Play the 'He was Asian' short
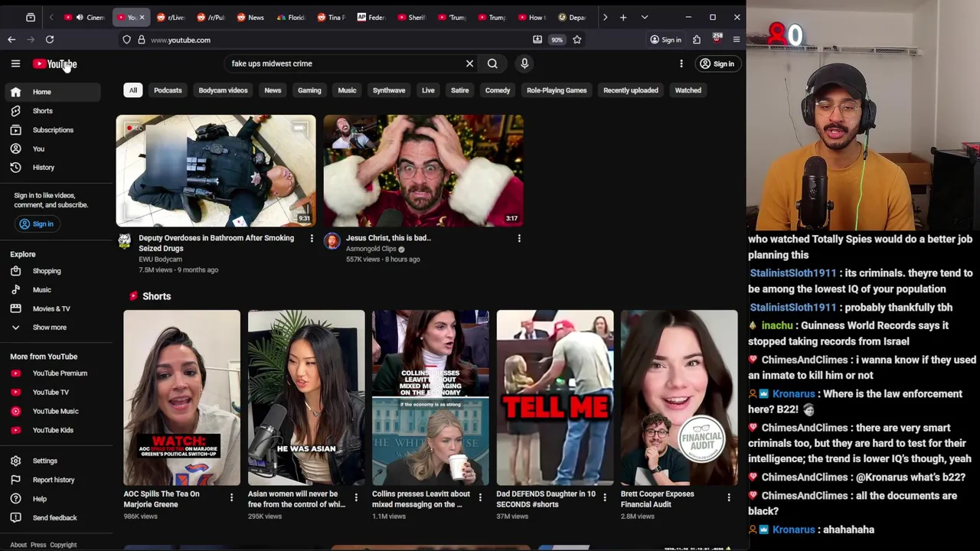The image size is (980, 551). click(x=306, y=398)
